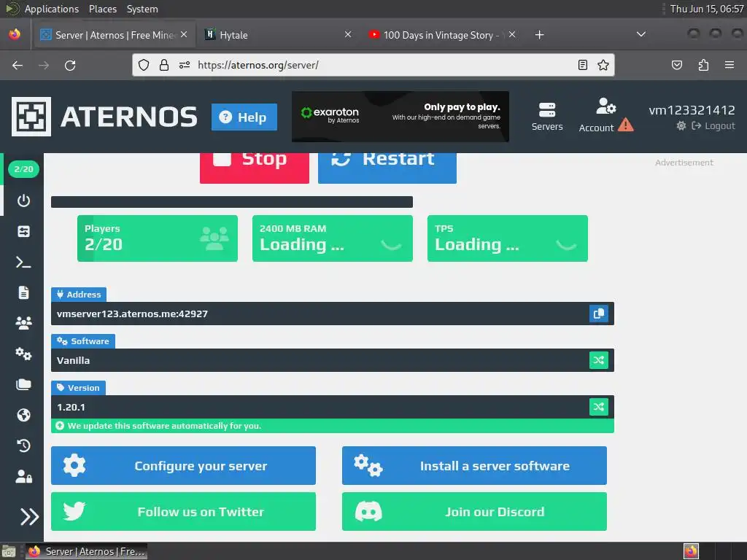
Task: Go back to previous page
Action: (18, 65)
